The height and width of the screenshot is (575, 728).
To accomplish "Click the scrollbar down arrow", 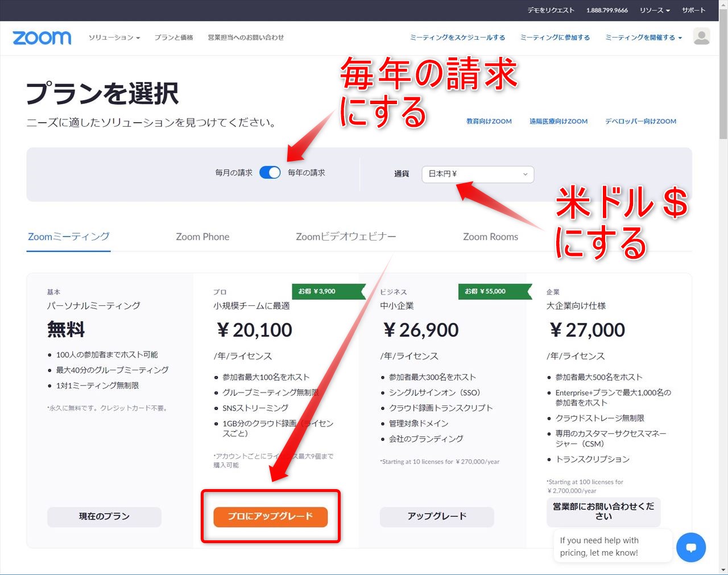I will (x=723, y=570).
